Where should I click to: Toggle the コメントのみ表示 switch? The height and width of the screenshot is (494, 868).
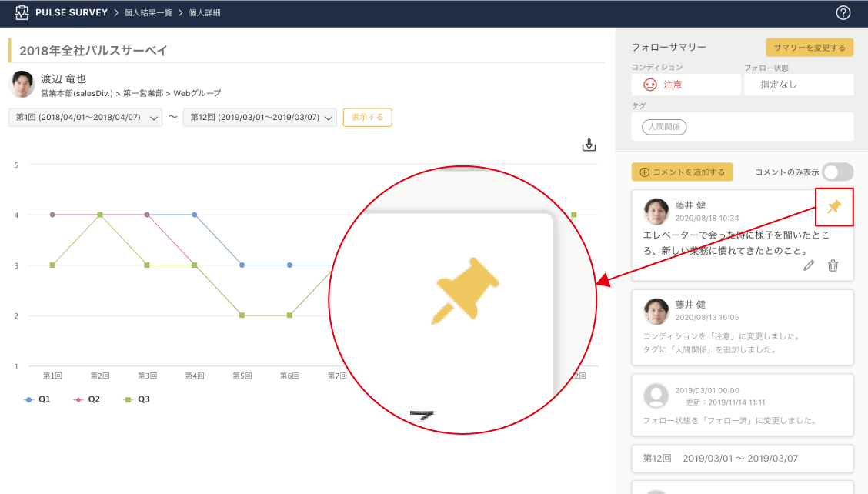coord(837,172)
